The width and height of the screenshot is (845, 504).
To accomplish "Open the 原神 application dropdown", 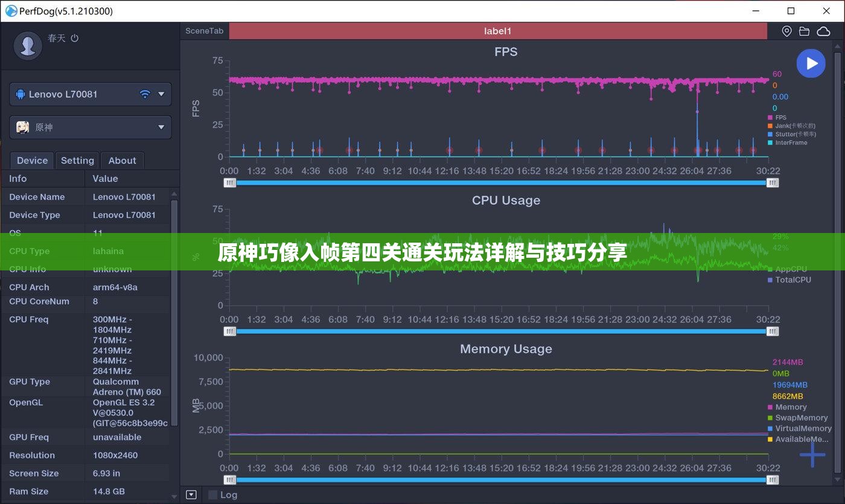I will point(91,127).
